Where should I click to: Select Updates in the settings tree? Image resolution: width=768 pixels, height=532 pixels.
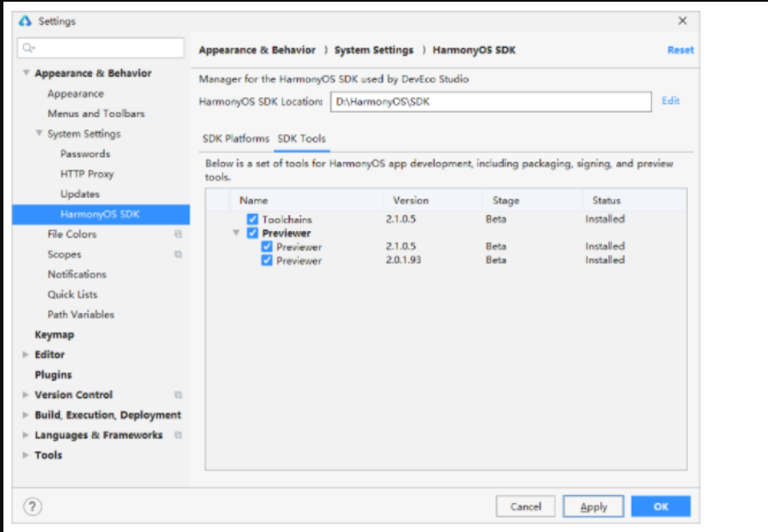click(x=80, y=194)
